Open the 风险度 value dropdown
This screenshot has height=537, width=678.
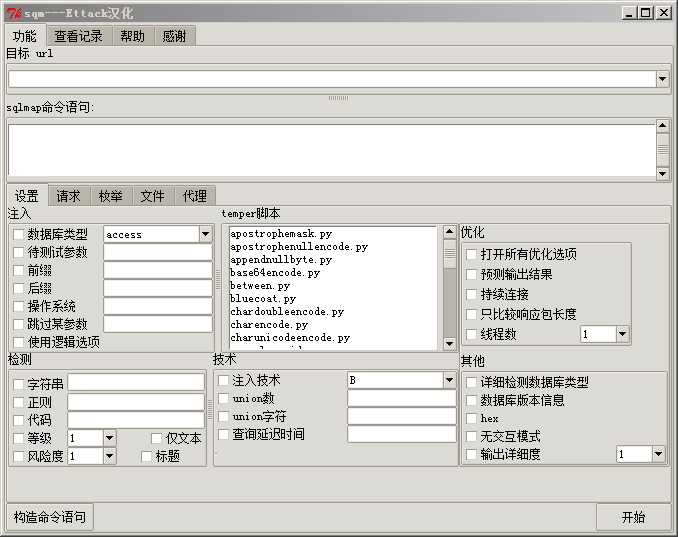109,456
